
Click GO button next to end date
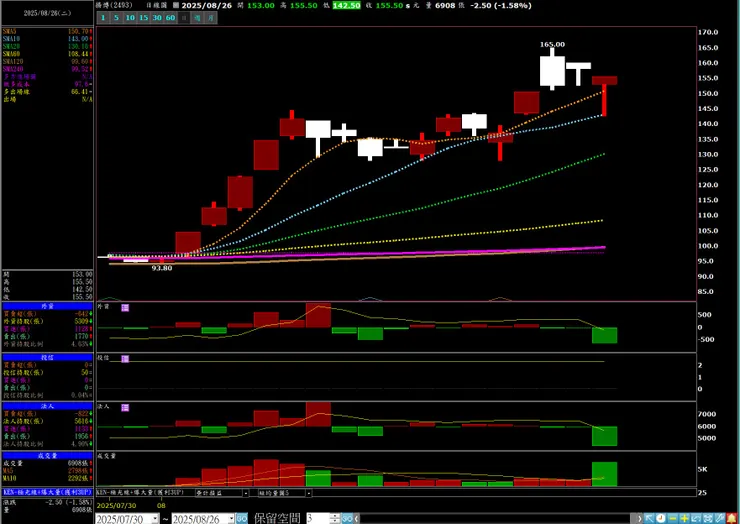(242, 518)
